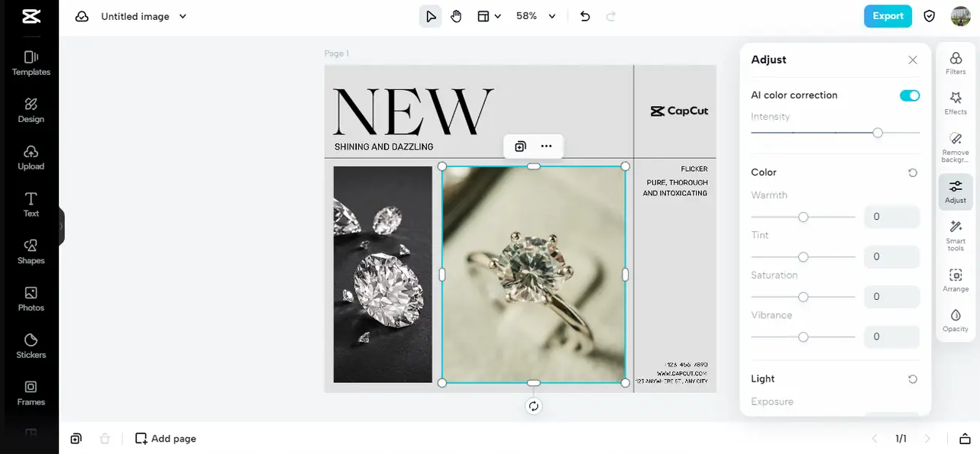Open the Templates panel

pyautogui.click(x=31, y=63)
